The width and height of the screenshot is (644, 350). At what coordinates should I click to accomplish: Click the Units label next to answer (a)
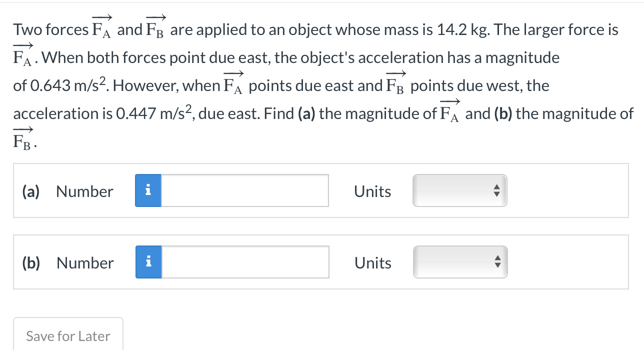372,191
